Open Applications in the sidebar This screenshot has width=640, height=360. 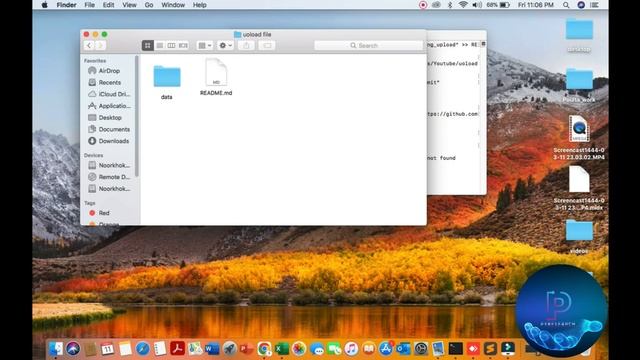(x=109, y=106)
